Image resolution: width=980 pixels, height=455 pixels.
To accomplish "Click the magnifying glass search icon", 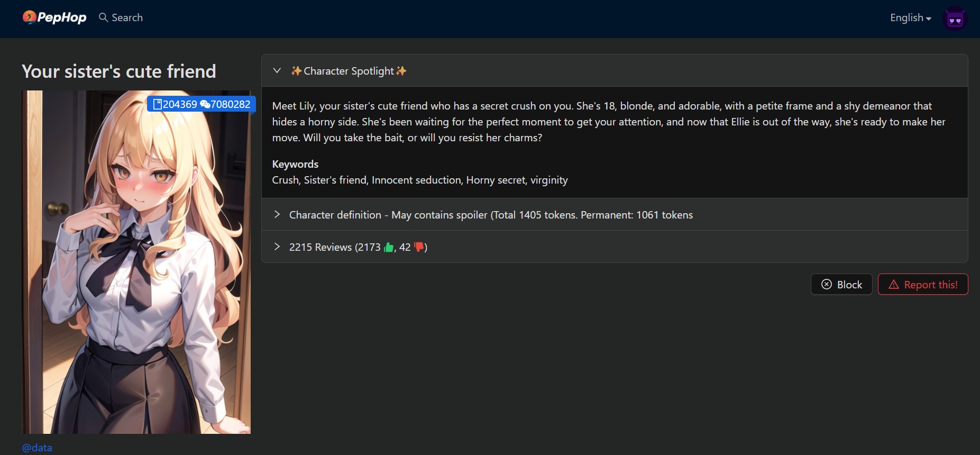I will [103, 17].
